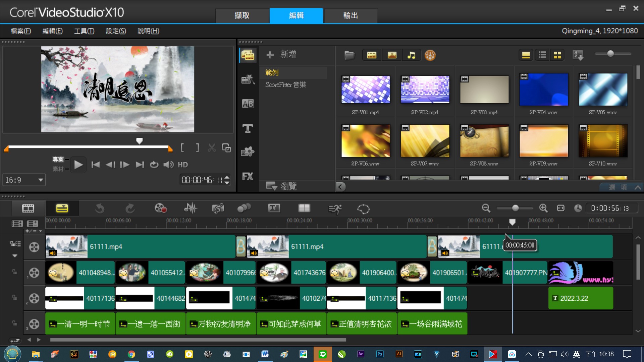
Task: Zoom out the timeline
Action: pos(486,208)
